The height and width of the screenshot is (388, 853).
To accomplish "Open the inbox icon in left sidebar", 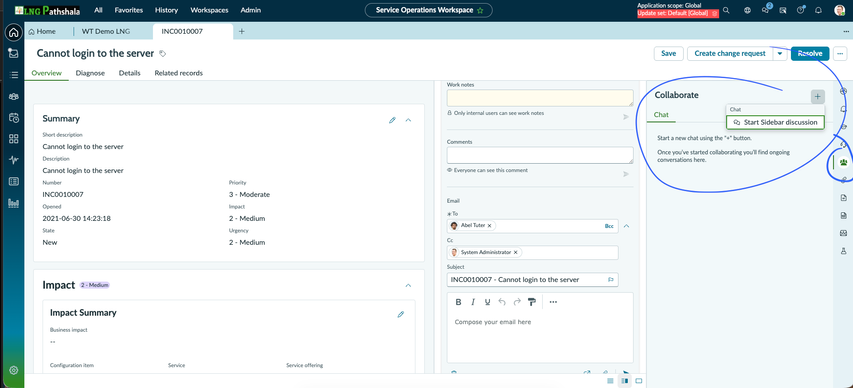I will [14, 53].
